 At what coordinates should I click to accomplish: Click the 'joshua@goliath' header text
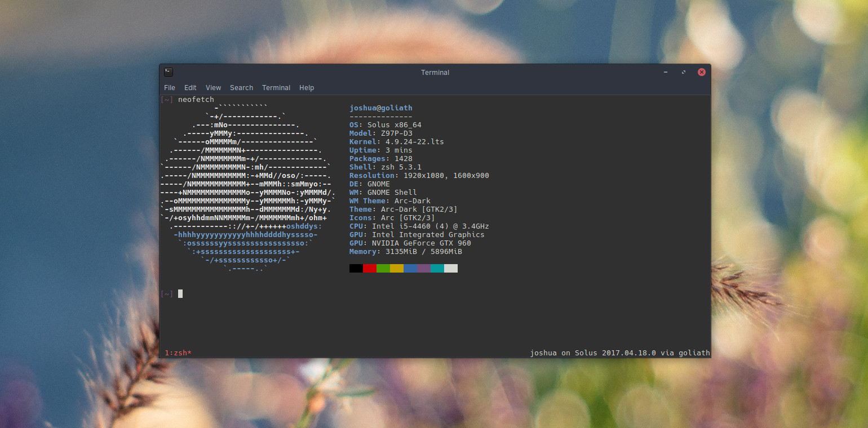click(381, 108)
